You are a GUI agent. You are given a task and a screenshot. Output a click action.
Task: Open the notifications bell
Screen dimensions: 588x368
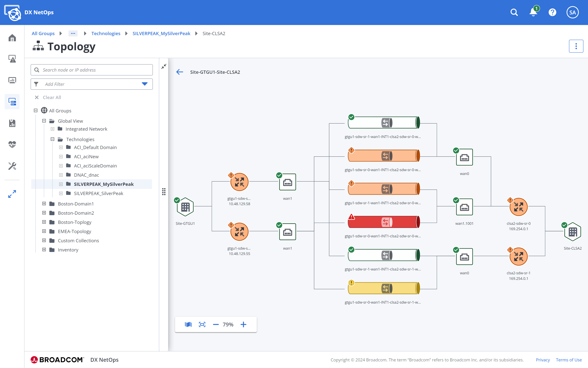533,12
